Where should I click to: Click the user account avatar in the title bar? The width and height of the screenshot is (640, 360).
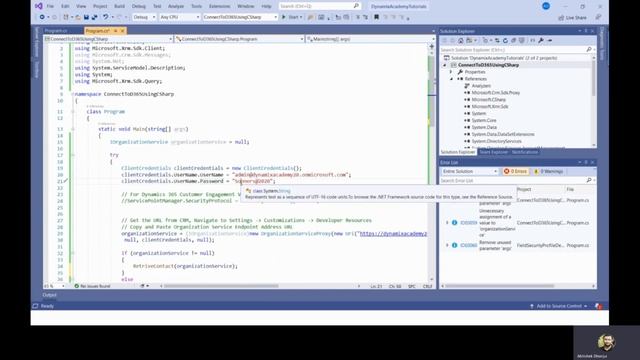[x=546, y=6]
